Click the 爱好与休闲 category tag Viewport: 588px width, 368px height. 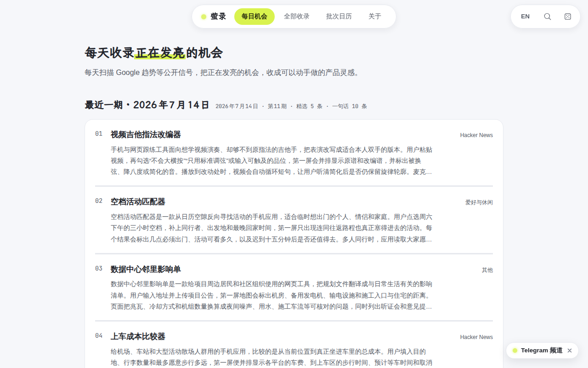pos(479,202)
